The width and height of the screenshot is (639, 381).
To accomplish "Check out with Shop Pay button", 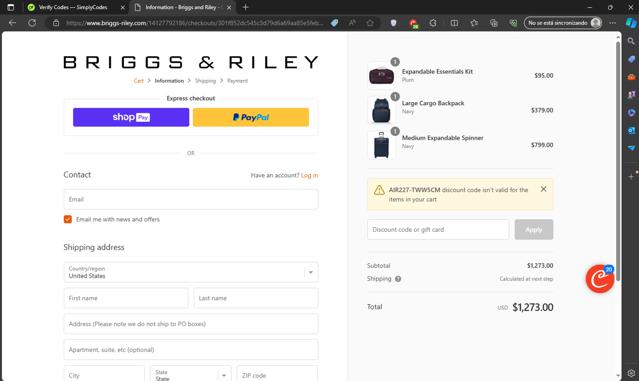I will coord(131,117).
